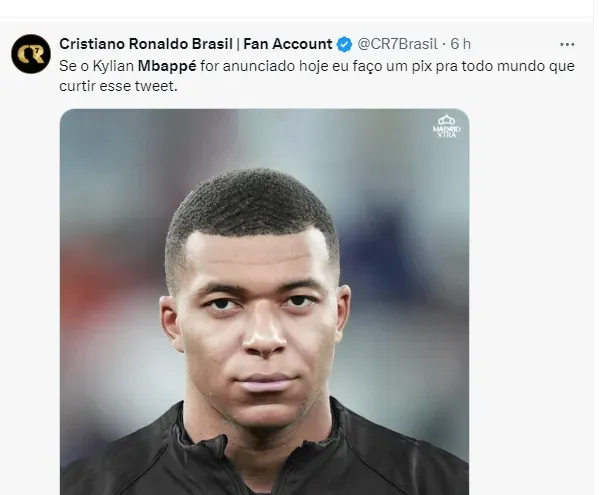Click the @CR7Brasil handle

coord(398,44)
